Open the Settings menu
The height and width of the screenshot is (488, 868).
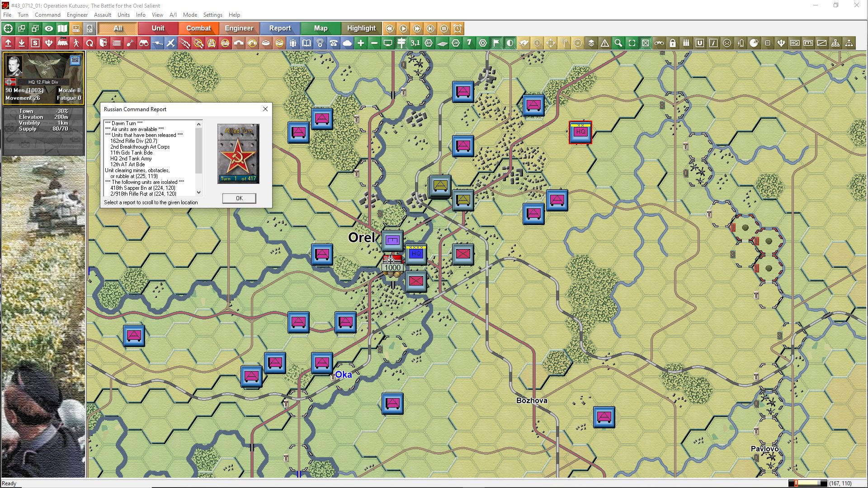pos(212,15)
